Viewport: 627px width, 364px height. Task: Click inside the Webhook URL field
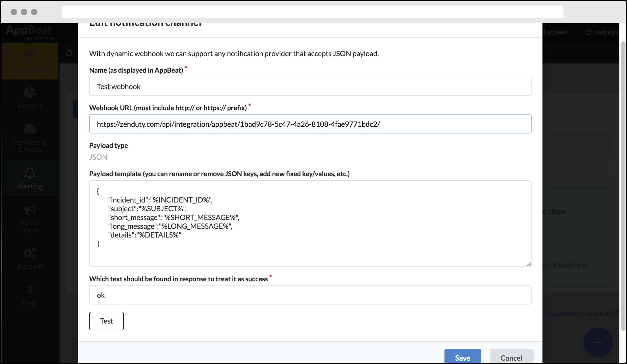310,124
